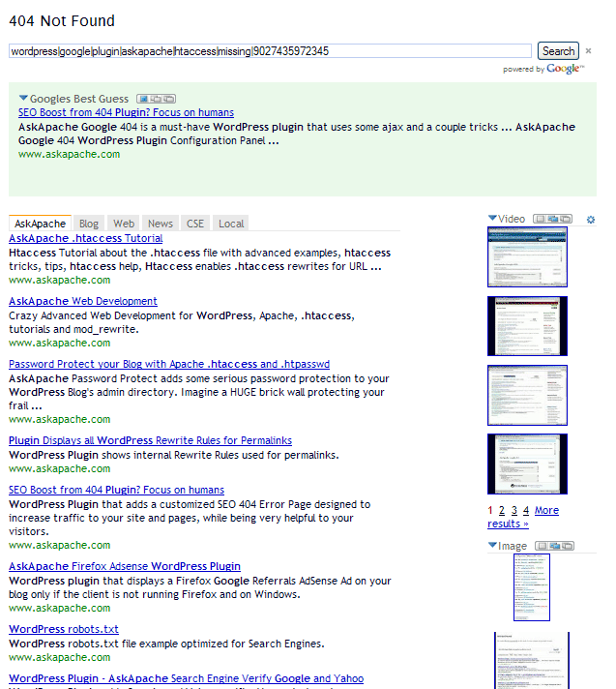The width and height of the screenshot is (616, 689).
Task: Click the 404 Not Found heading
Action: (62, 20)
